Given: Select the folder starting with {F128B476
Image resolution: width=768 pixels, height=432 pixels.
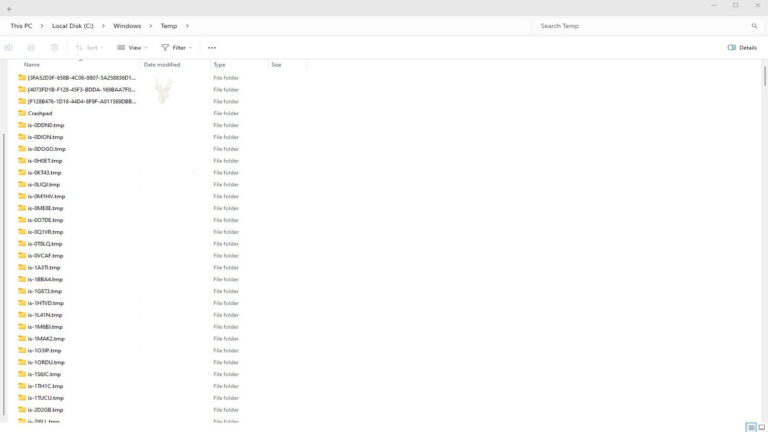Looking at the screenshot, I should coord(82,101).
